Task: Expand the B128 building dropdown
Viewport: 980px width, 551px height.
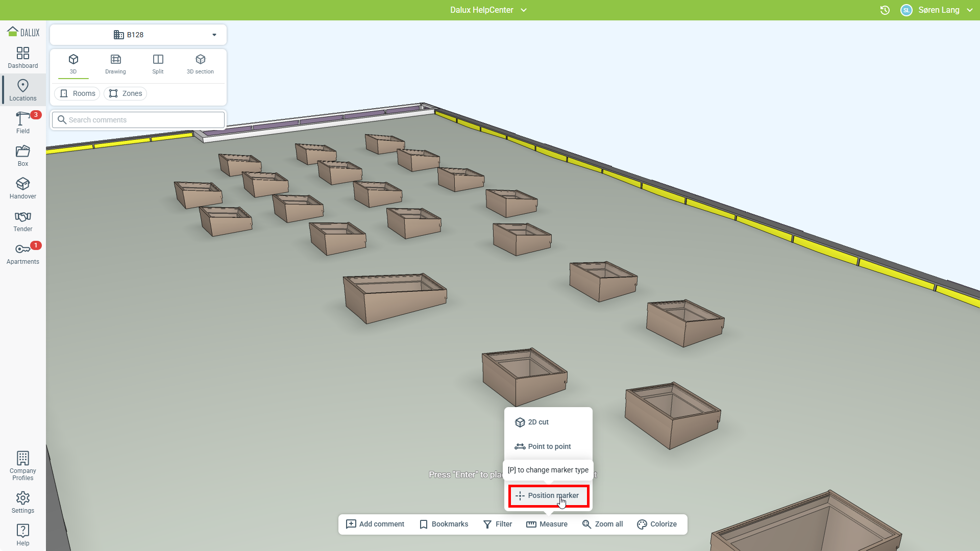Action: click(214, 35)
